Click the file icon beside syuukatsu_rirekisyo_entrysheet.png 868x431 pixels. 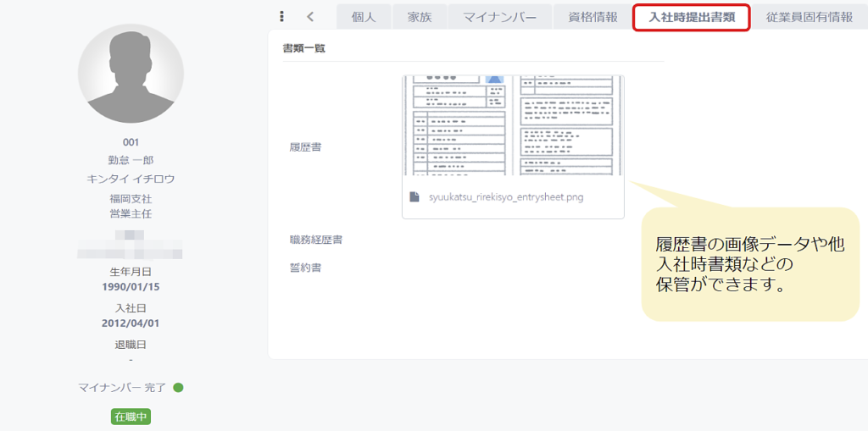tap(415, 197)
